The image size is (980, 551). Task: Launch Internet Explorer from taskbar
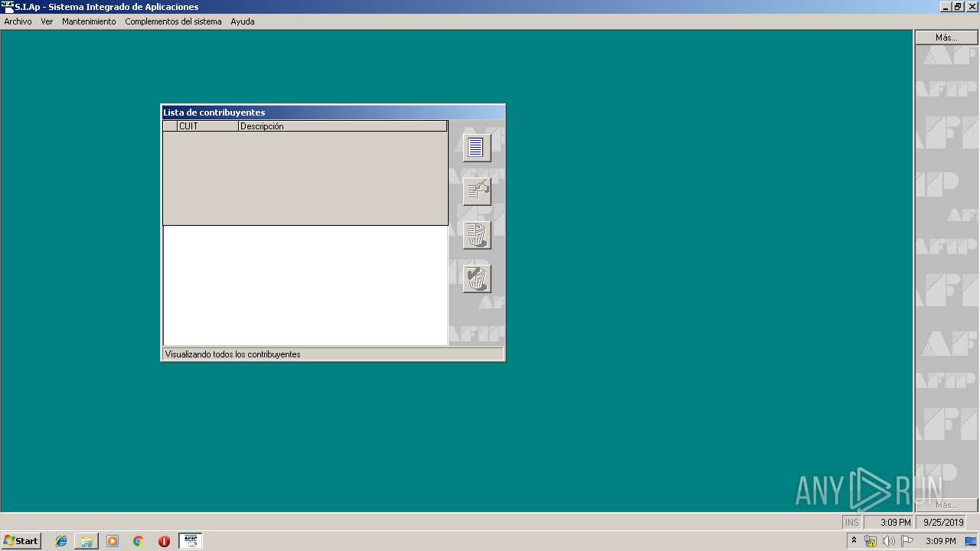point(61,541)
